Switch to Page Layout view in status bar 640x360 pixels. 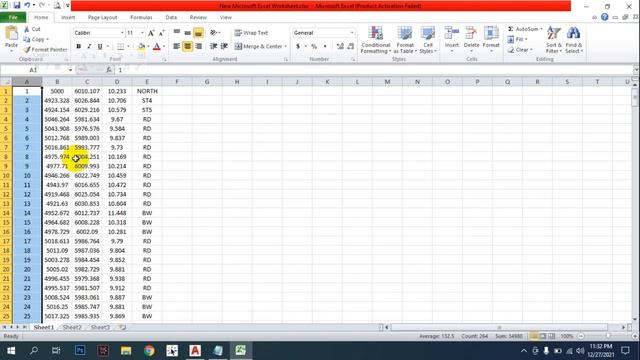pyautogui.click(x=543, y=336)
